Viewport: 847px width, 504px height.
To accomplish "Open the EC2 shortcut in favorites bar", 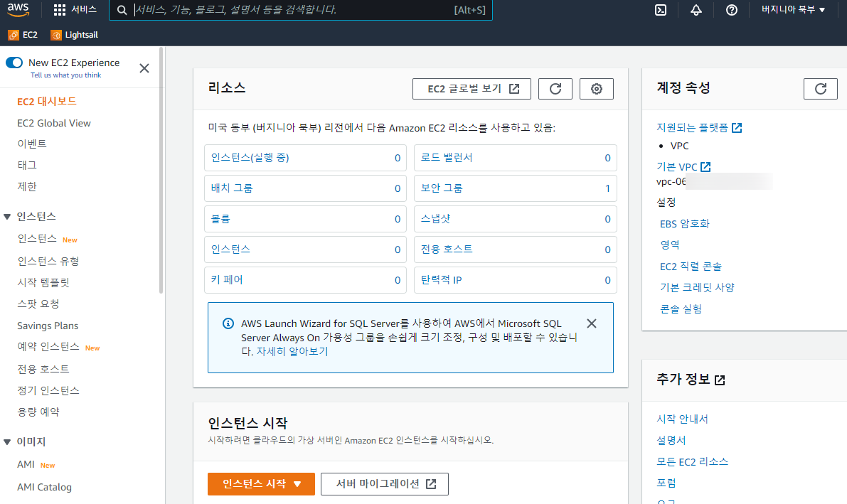I will pyautogui.click(x=23, y=35).
